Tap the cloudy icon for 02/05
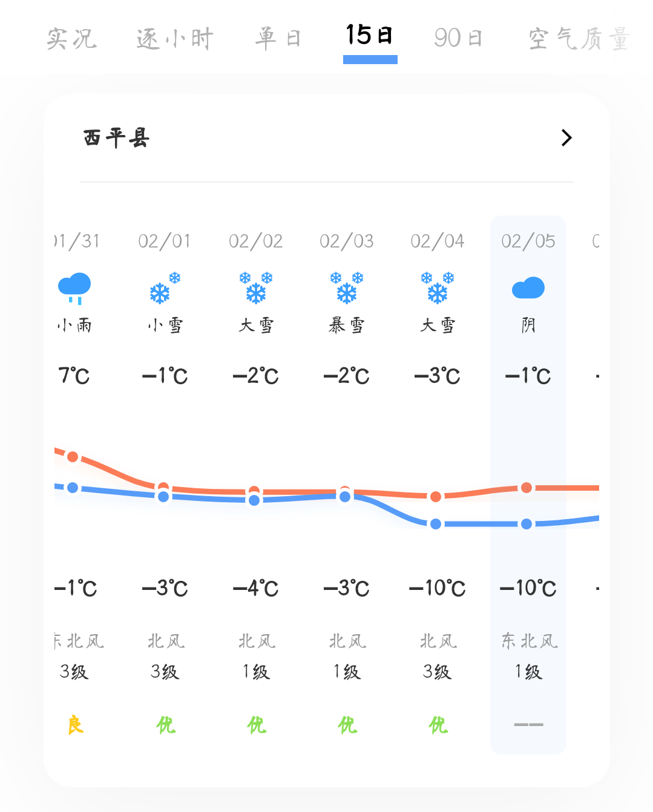The width and height of the screenshot is (653, 812). [x=528, y=288]
